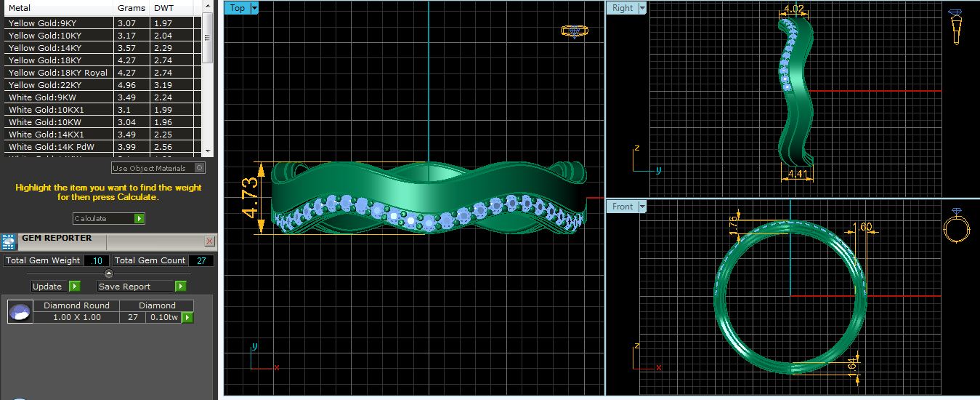Click green arrow beside 0.10tw diamond

click(187, 318)
